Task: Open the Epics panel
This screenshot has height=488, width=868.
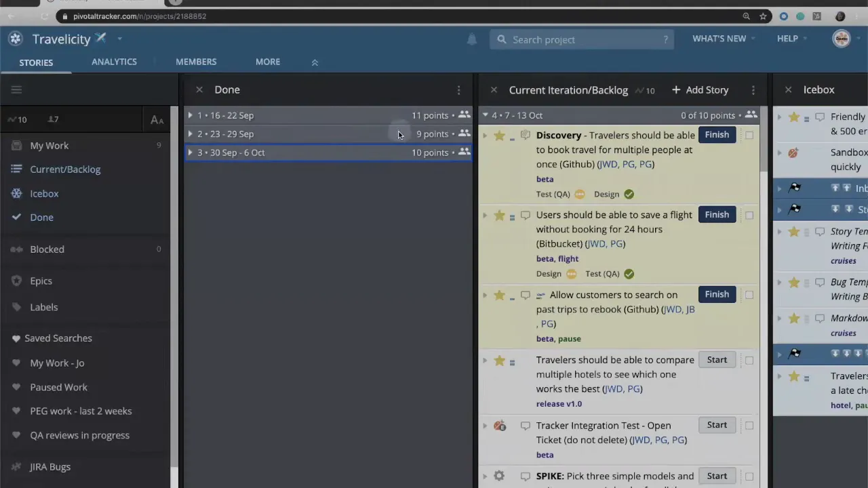Action: 41,281
